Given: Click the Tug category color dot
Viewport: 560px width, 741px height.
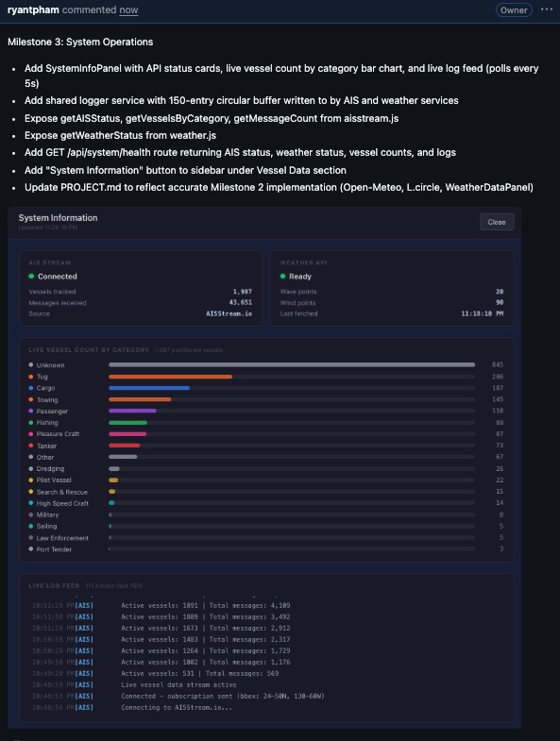Looking at the screenshot, I should 31,377.
